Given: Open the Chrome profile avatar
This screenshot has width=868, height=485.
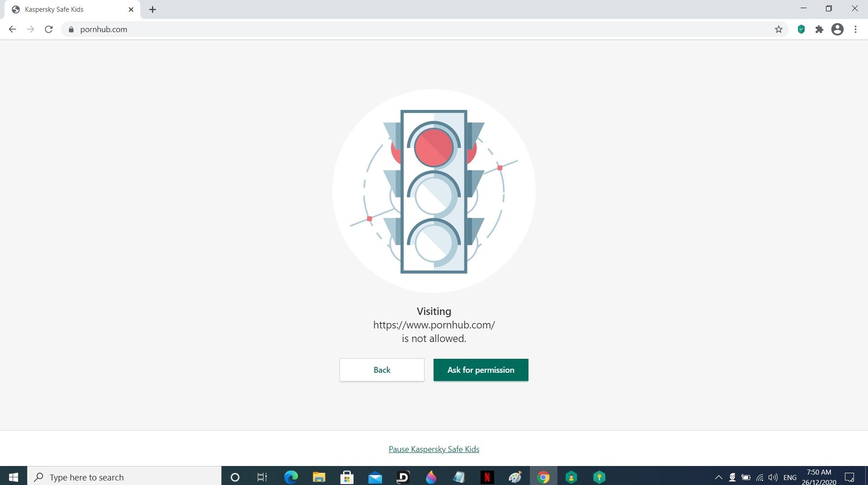Looking at the screenshot, I should point(837,29).
